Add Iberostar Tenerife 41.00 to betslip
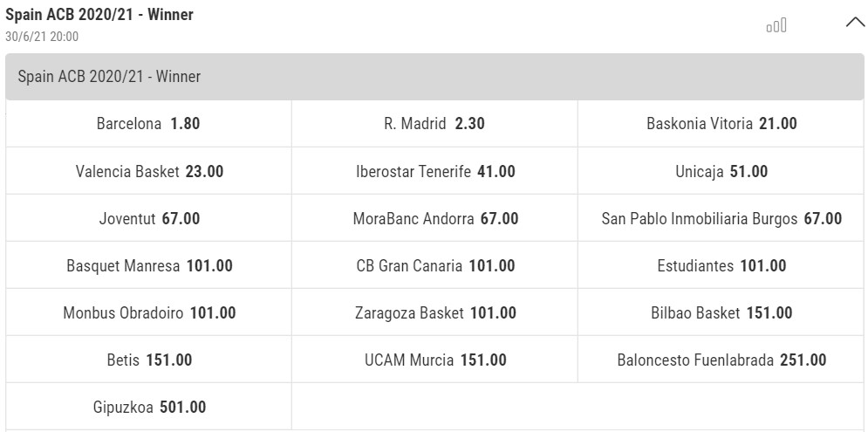 (x=434, y=171)
